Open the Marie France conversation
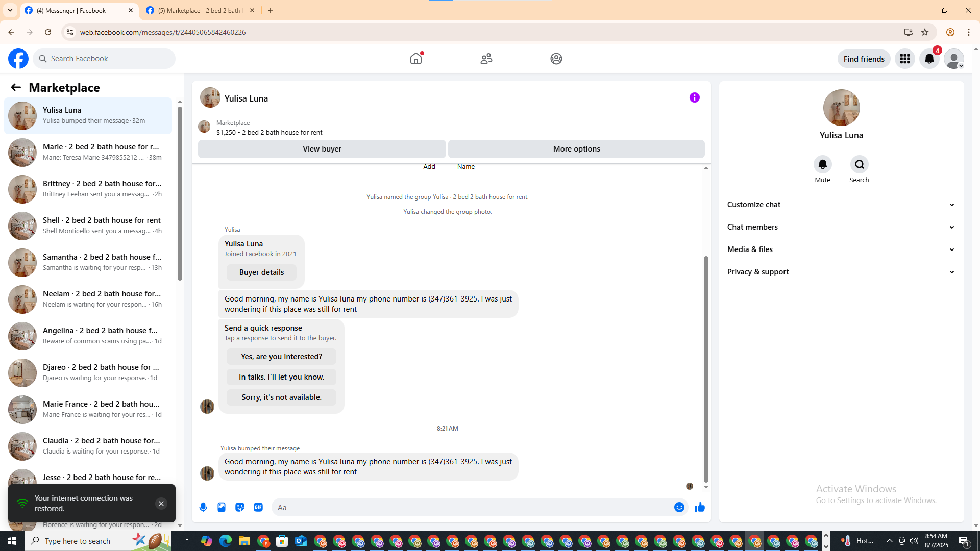Screen dimensions: 980x551 point(88,410)
